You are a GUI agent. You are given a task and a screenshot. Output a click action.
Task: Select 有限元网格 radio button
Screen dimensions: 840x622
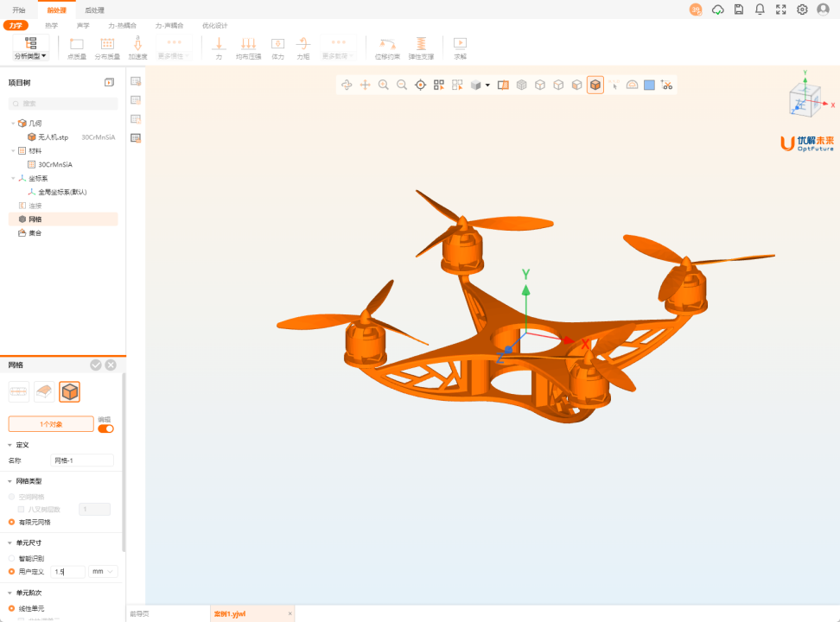[11, 522]
